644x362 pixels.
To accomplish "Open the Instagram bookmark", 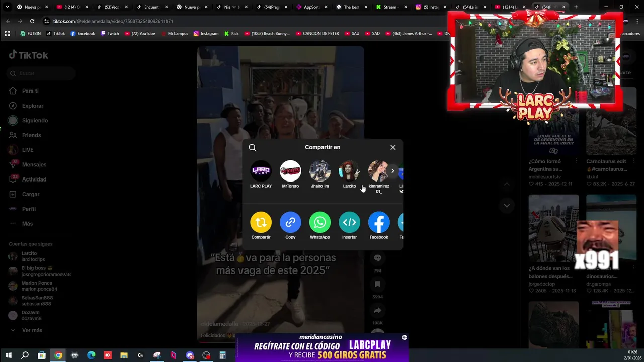I will pos(206,34).
